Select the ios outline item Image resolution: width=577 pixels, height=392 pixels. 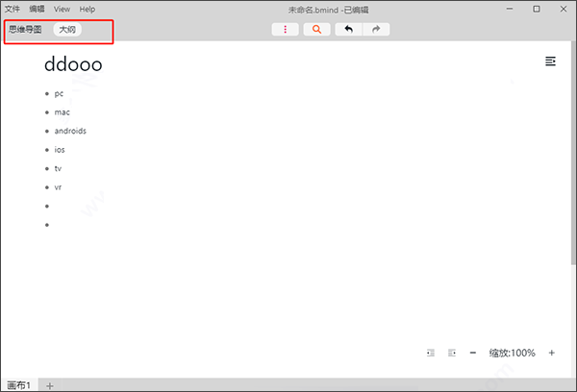pyautogui.click(x=60, y=150)
